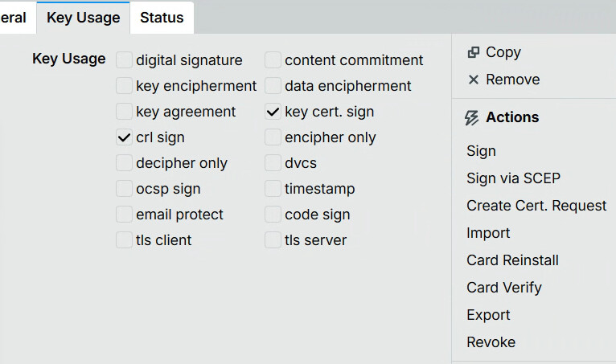Screen dimensions: 616x364
Task: Switch to the Status tab
Action: tap(162, 18)
